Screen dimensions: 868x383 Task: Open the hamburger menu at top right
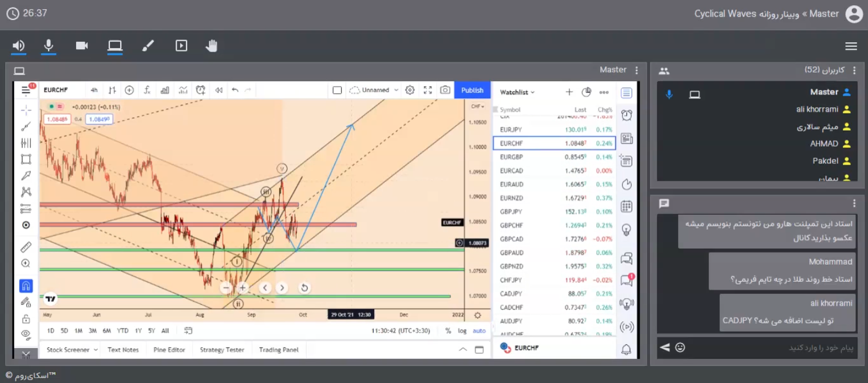pyautogui.click(x=851, y=46)
